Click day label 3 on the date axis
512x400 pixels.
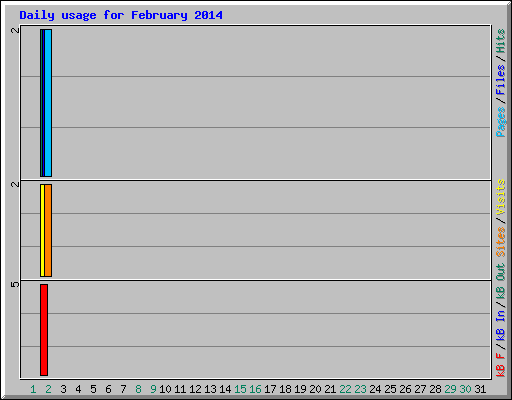point(63,389)
